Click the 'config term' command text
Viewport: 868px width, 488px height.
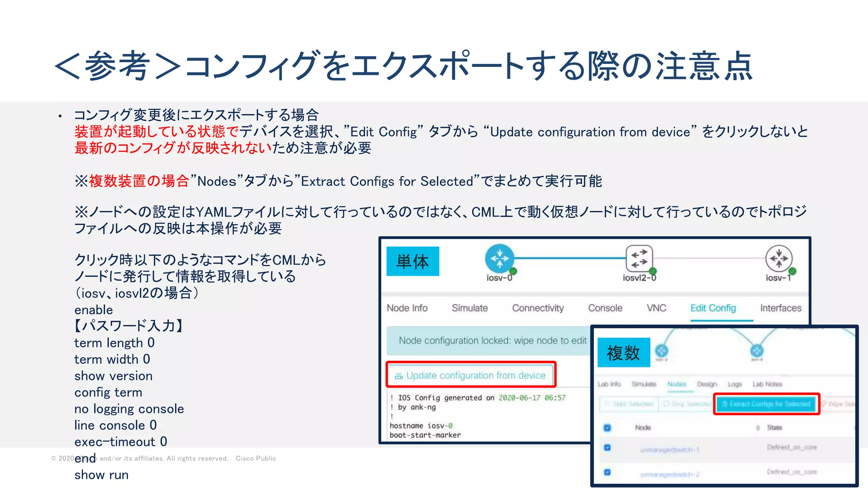(x=108, y=392)
